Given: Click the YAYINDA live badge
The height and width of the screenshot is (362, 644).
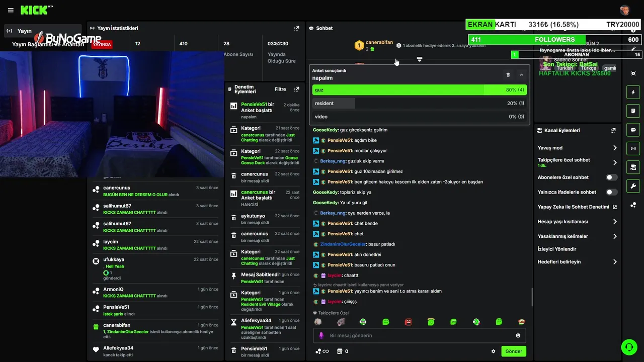Looking at the screenshot, I should pos(102,44).
